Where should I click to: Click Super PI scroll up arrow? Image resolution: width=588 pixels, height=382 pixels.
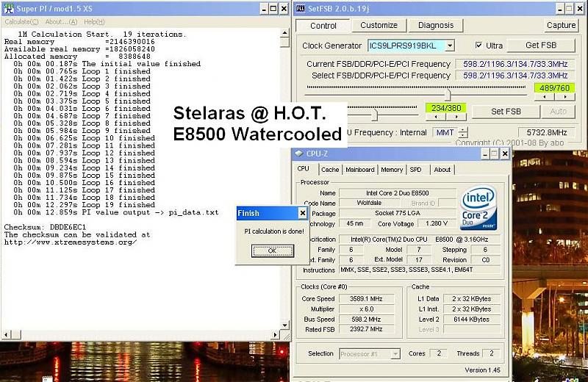(x=284, y=33)
